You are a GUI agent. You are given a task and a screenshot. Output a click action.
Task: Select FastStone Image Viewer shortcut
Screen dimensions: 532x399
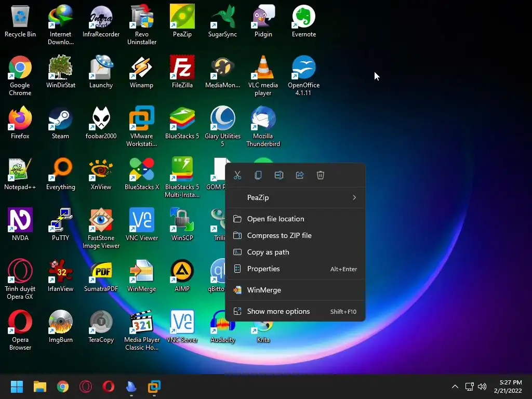click(x=101, y=229)
